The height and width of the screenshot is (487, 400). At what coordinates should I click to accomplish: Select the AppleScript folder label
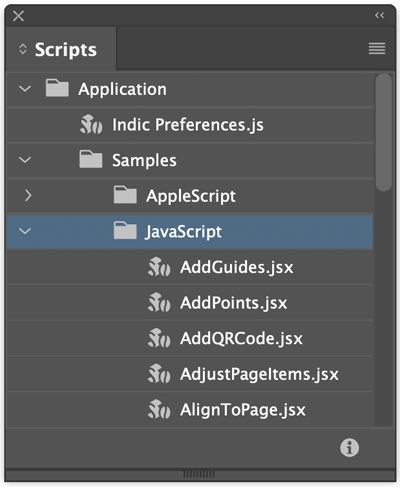[x=191, y=196]
